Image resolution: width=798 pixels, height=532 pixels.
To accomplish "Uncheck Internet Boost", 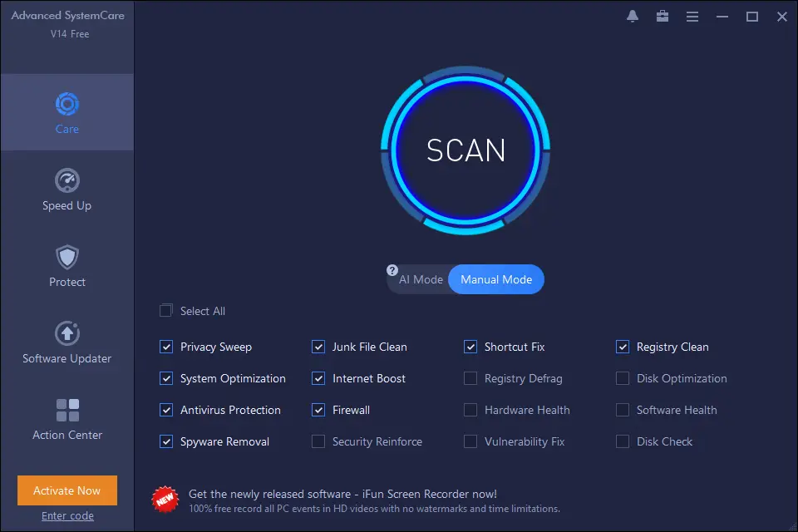I will point(318,378).
